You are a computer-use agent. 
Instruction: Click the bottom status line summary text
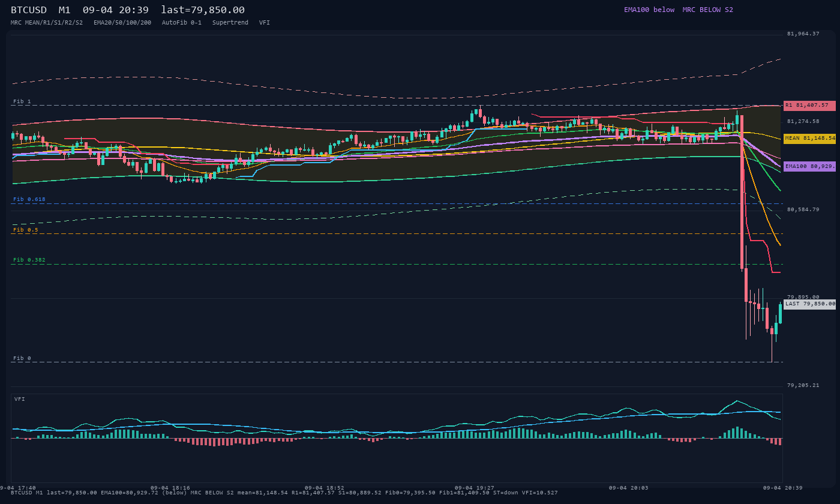(284, 493)
